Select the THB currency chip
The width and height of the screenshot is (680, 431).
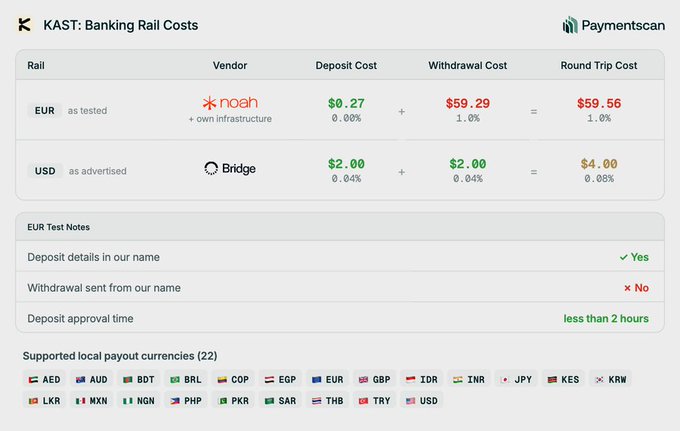click(x=327, y=401)
